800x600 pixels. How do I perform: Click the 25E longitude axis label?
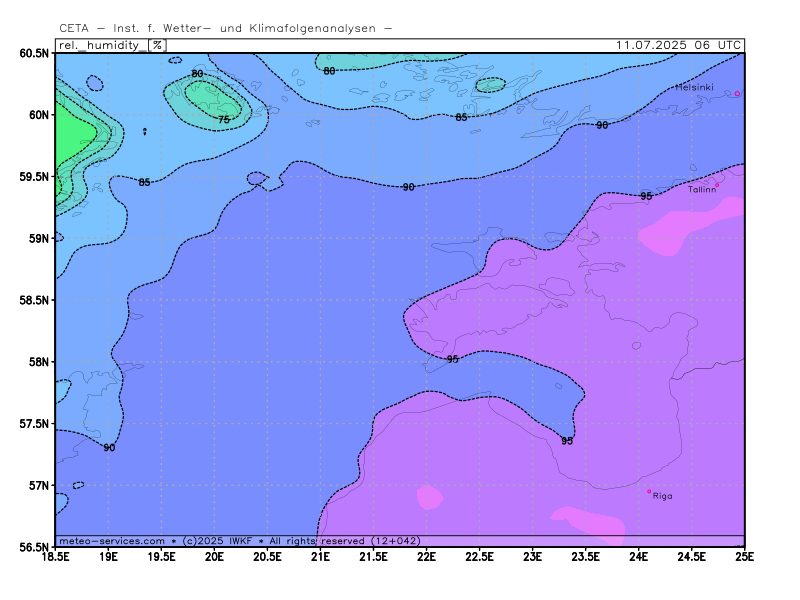(744, 557)
